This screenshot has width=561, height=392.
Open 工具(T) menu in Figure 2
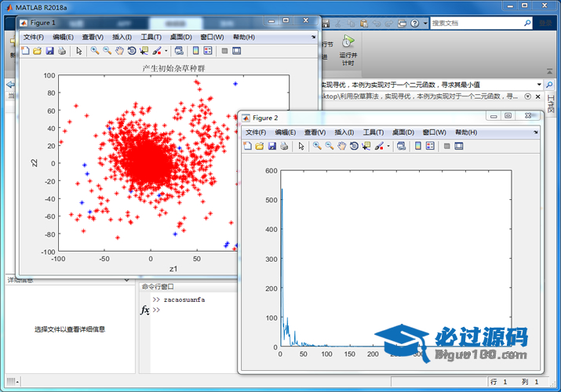[x=373, y=132]
